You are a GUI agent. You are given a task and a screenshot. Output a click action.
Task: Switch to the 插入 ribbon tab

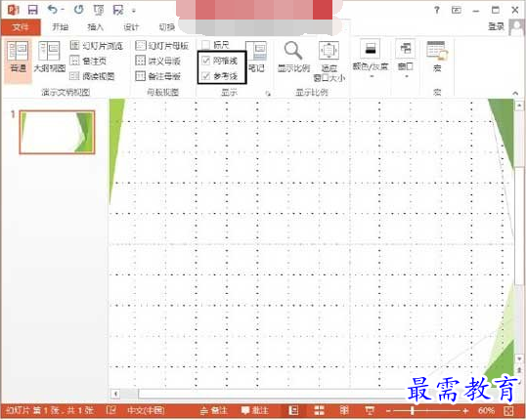95,27
